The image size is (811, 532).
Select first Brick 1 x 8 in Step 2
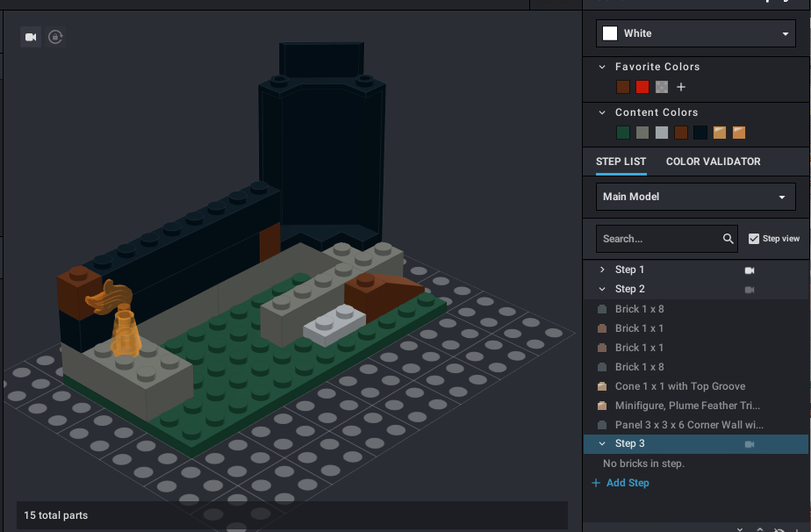[x=696, y=309]
